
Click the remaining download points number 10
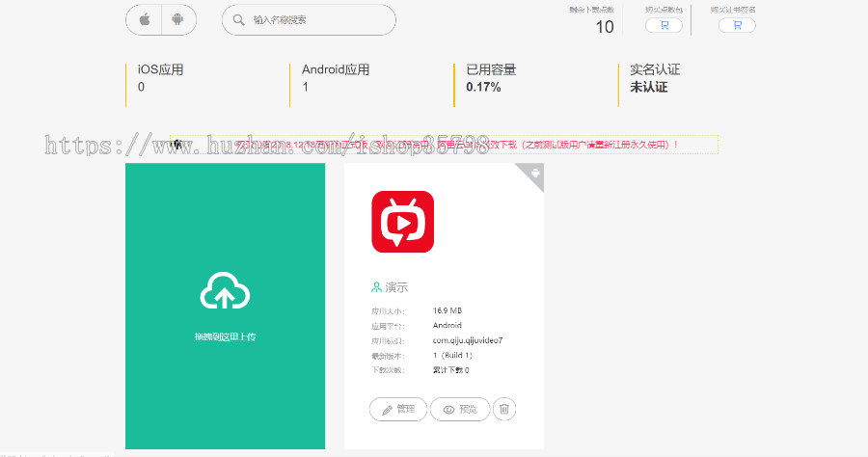[605, 27]
